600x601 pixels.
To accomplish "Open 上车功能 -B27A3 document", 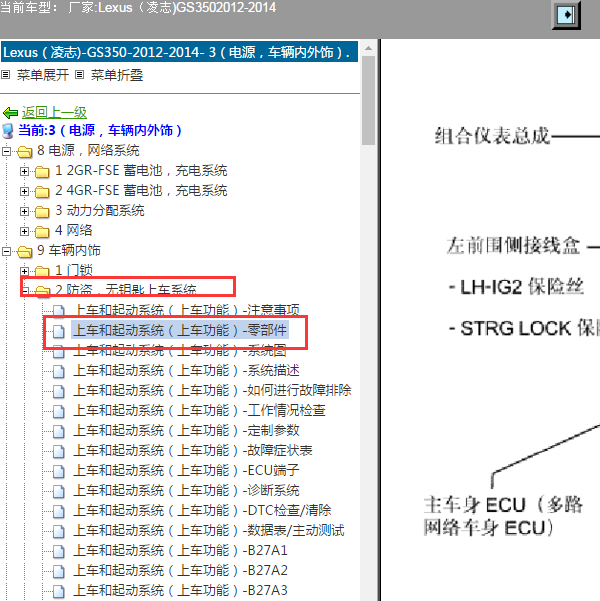I will coord(180,590).
